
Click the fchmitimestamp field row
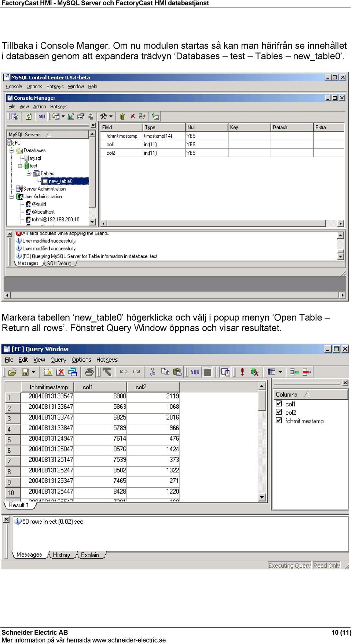click(x=222, y=136)
